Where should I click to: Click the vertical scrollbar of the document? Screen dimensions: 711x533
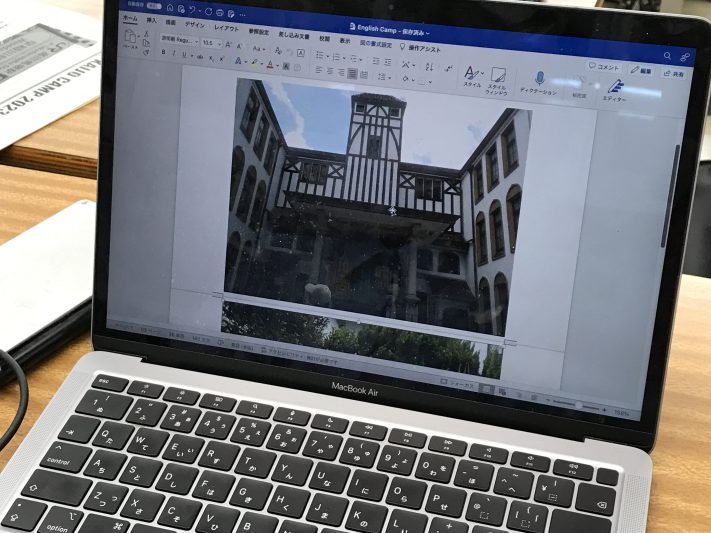[670, 196]
